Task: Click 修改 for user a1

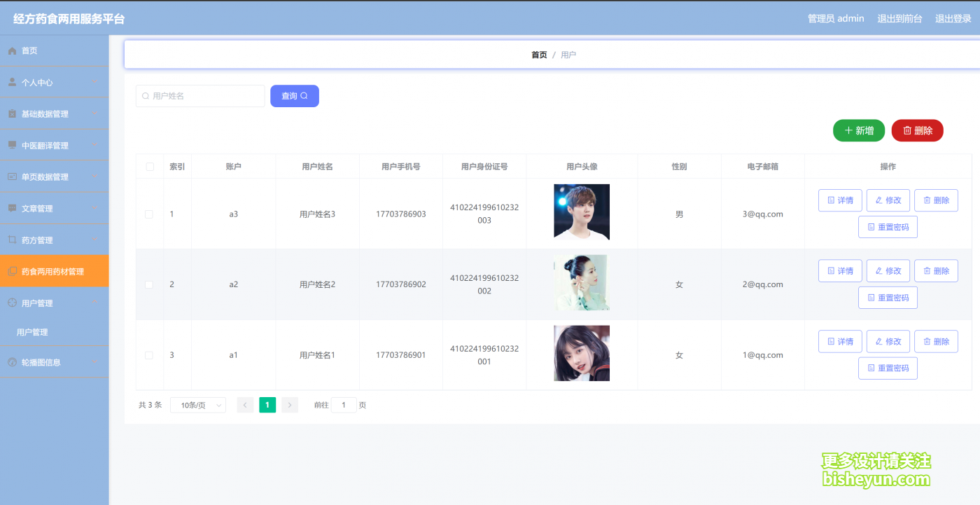Action: (888, 342)
